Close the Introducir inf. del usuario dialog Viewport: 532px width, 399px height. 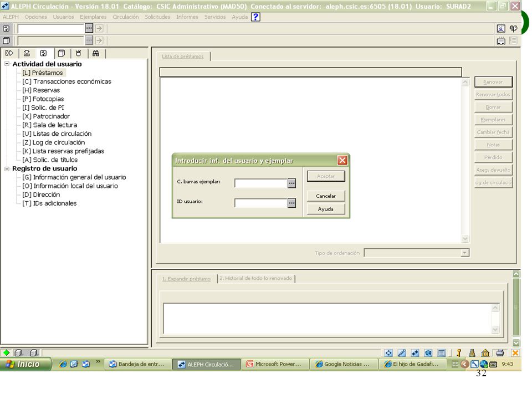click(x=342, y=160)
